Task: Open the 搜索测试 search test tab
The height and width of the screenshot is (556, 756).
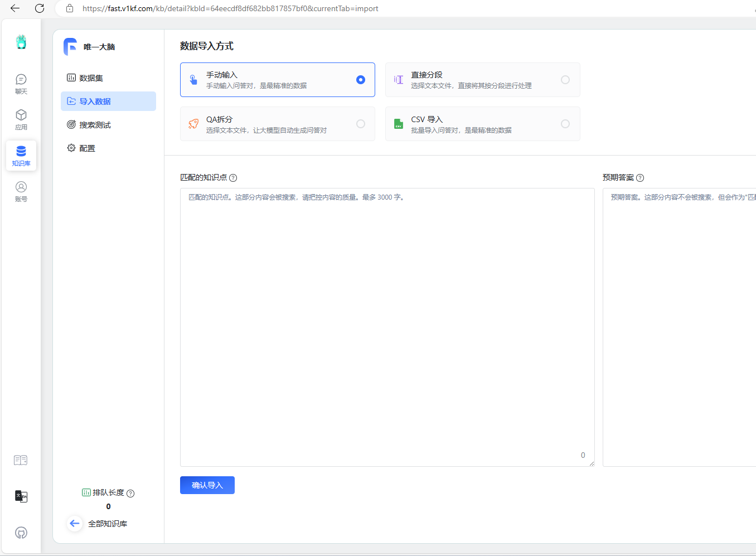Action: point(108,125)
